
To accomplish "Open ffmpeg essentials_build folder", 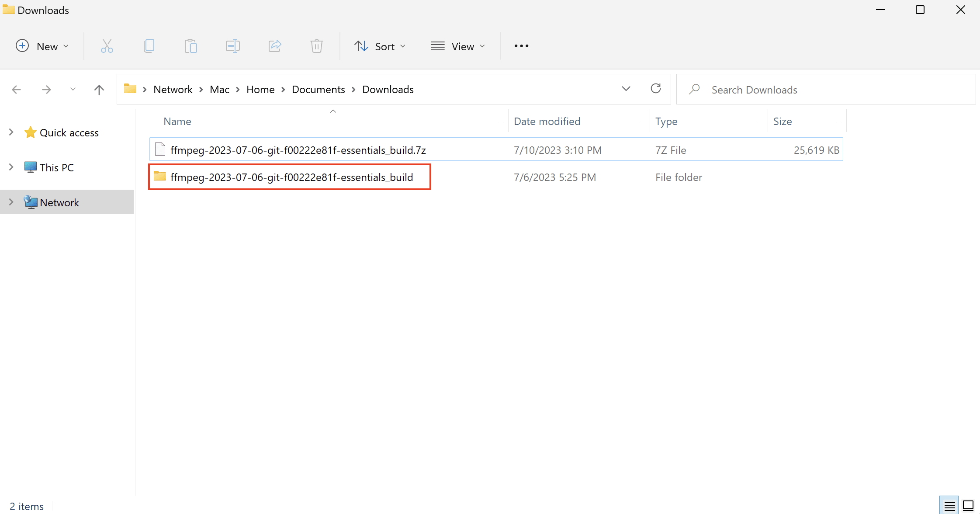I will click(292, 177).
